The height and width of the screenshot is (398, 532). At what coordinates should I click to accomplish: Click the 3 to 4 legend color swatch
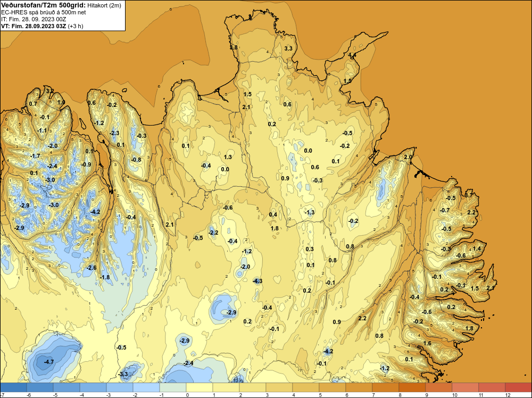tap(279, 387)
